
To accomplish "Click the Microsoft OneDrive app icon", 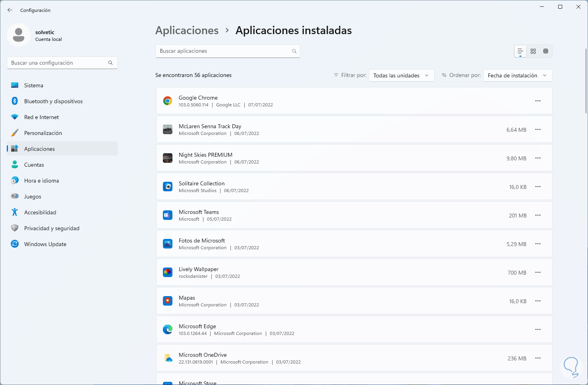I will (x=168, y=358).
